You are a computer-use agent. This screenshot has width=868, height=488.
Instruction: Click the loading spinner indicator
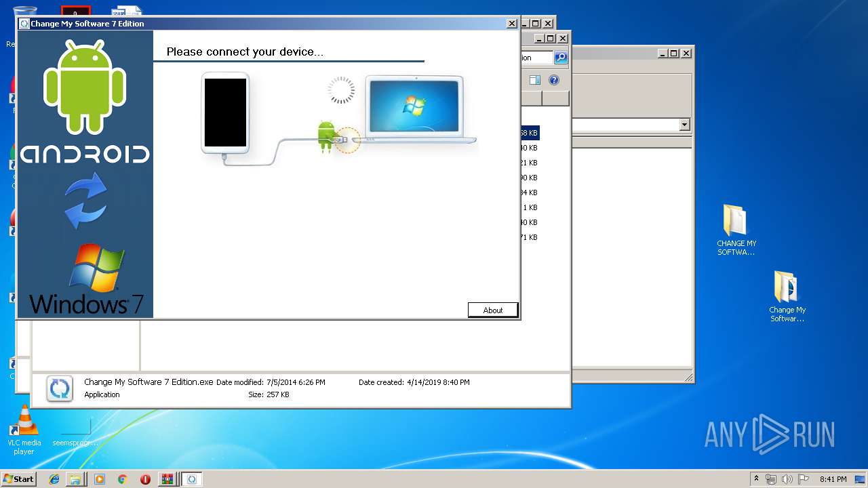341,89
